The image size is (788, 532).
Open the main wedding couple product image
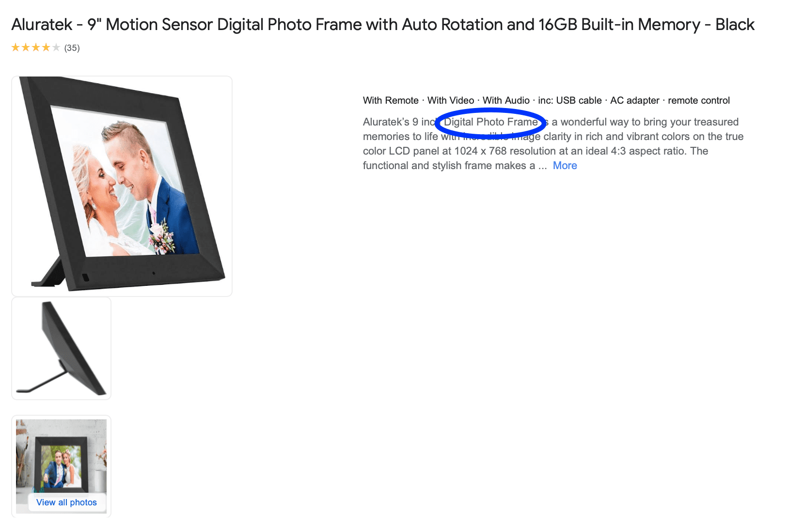122,186
